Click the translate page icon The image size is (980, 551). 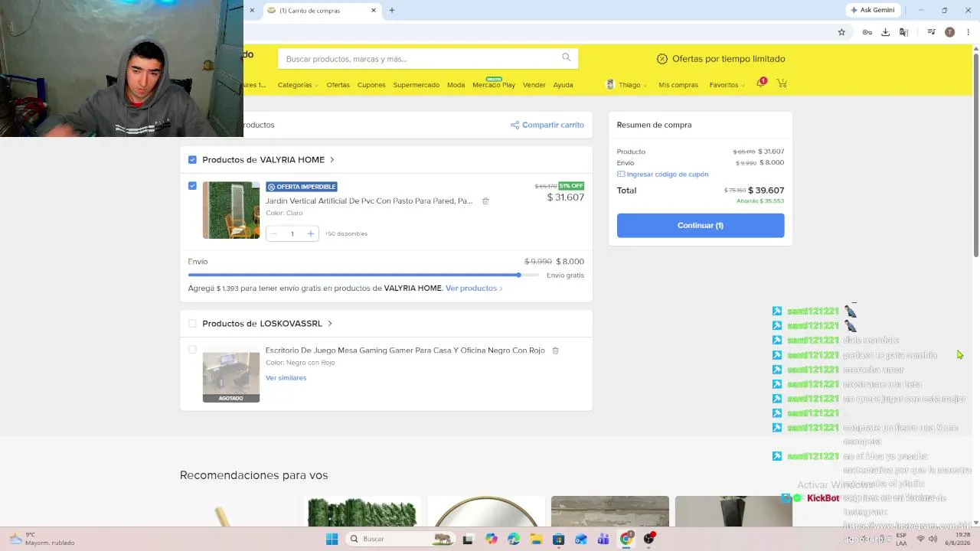[903, 32]
